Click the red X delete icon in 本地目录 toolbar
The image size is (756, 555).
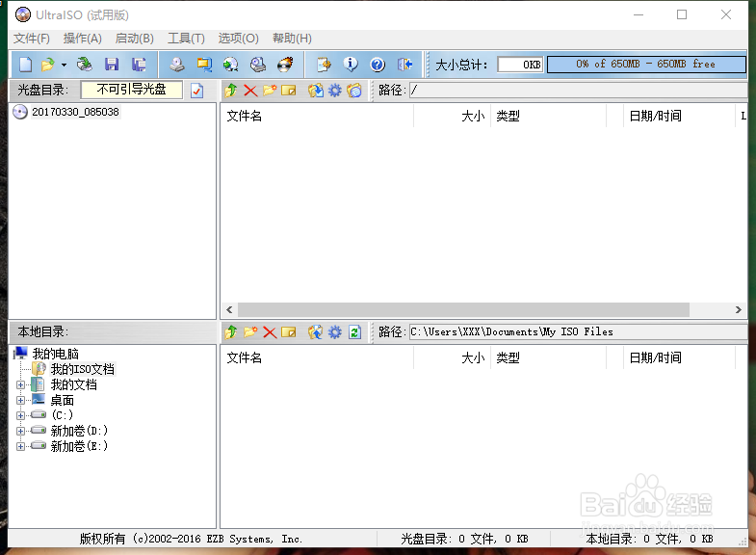click(270, 331)
